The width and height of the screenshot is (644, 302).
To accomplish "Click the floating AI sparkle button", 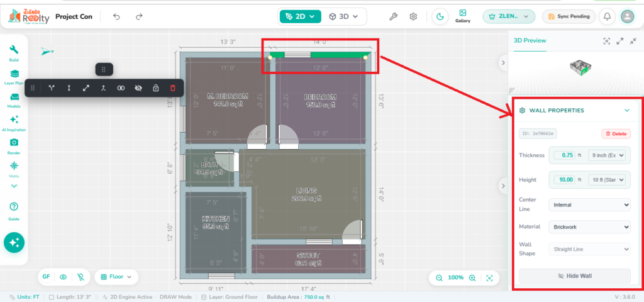I will 14,243.
